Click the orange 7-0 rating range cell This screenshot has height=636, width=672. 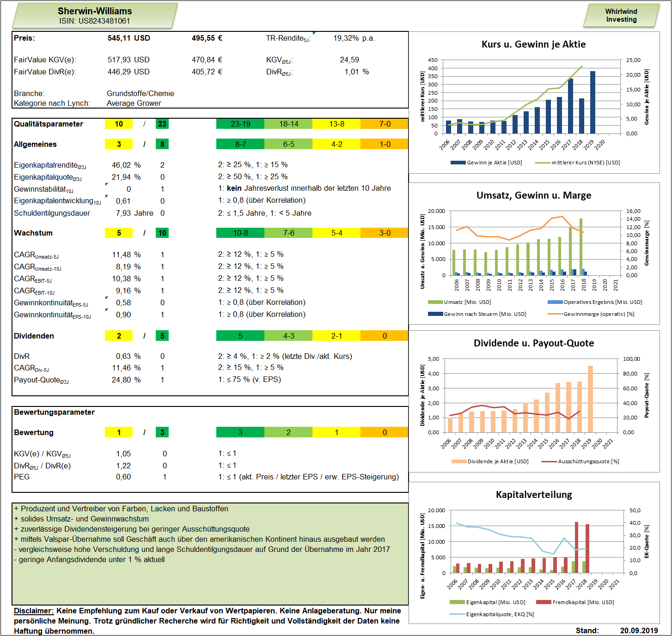tap(385, 124)
